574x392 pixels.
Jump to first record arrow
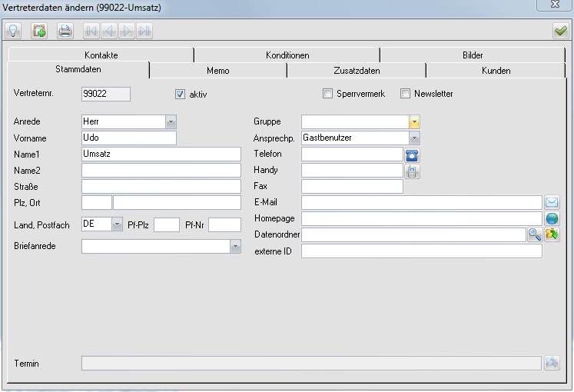pyautogui.click(x=91, y=31)
